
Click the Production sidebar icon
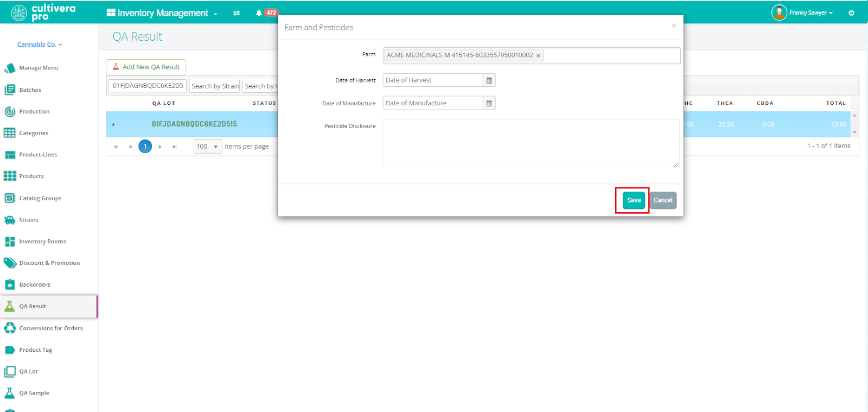[x=10, y=111]
